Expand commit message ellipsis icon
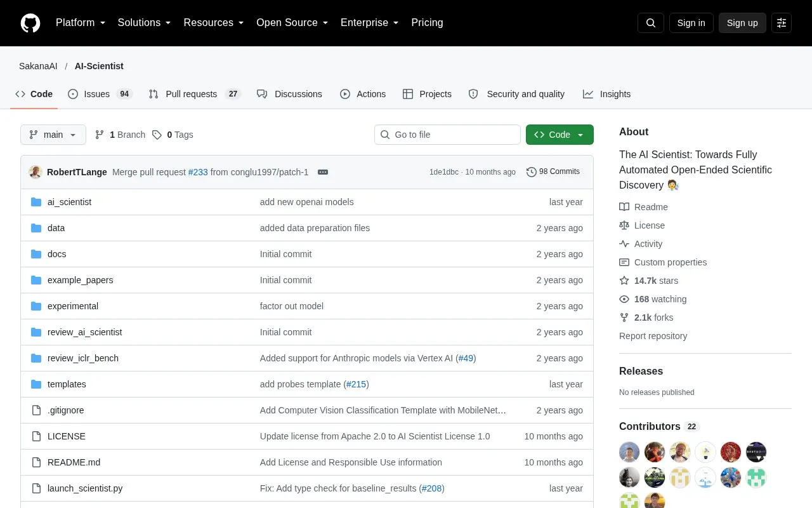 323,172
